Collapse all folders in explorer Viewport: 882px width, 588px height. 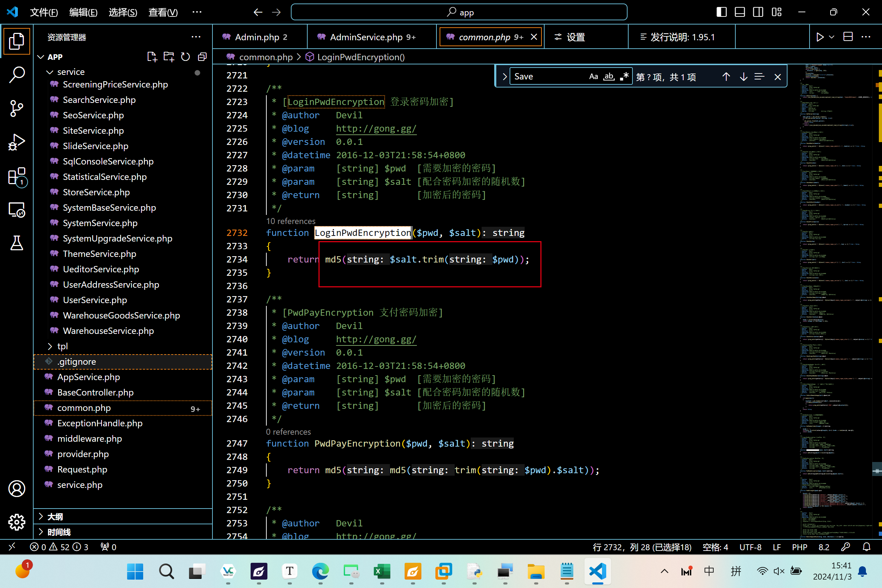[x=203, y=57]
